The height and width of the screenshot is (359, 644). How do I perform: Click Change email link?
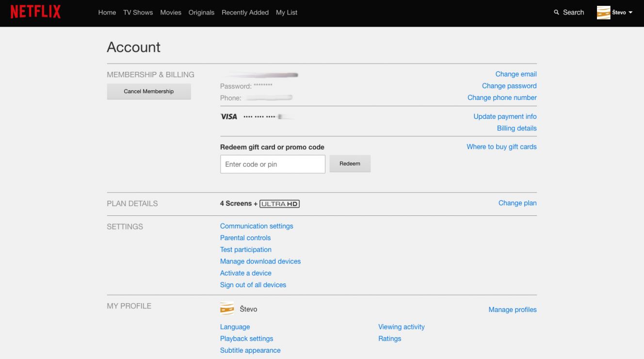click(x=516, y=74)
